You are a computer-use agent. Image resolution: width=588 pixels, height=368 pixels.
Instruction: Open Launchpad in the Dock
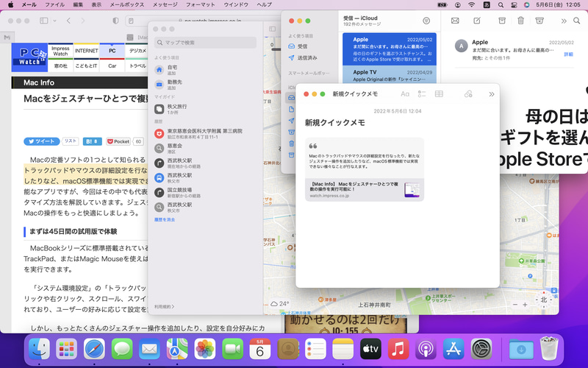(66, 349)
